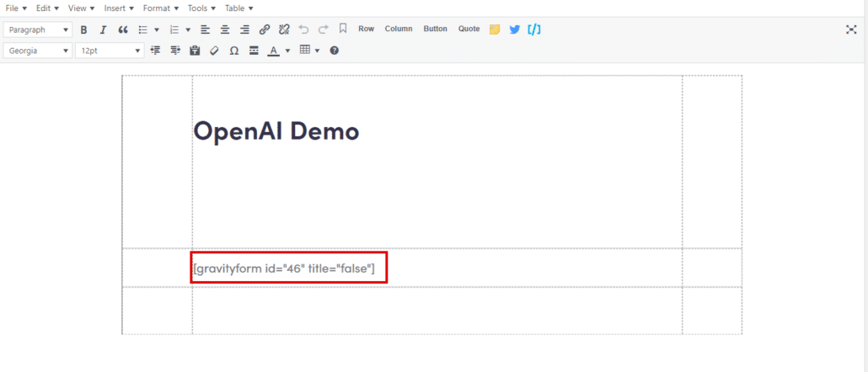Open the Georgia font family dropdown
The width and height of the screenshot is (868, 372).
pos(38,50)
